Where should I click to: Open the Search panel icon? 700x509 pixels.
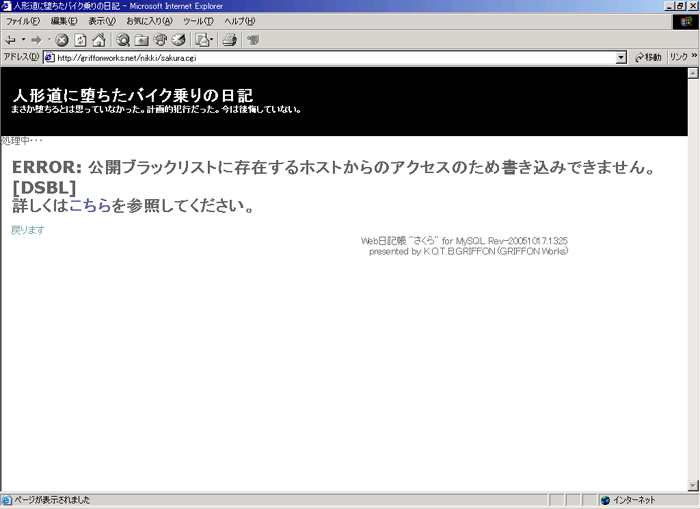tap(123, 40)
